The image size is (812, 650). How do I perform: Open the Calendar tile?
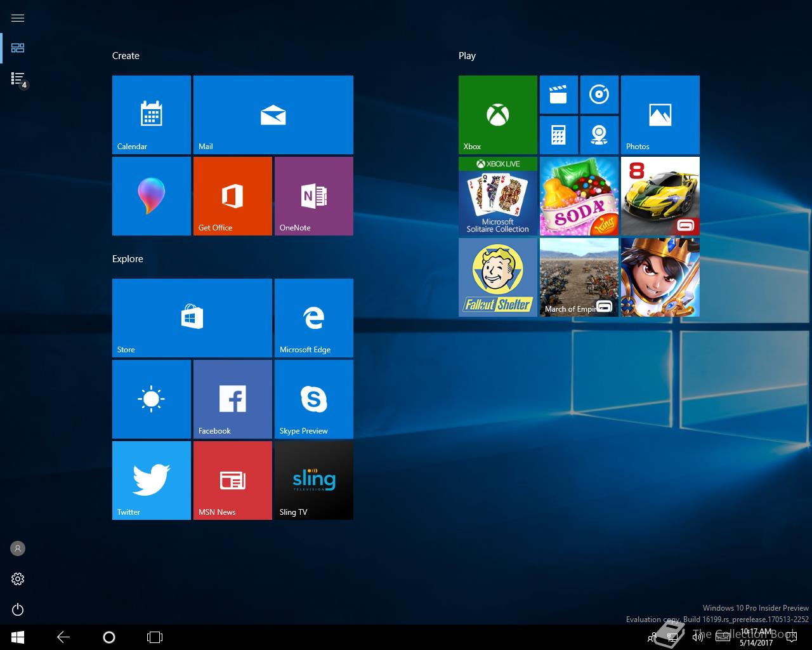152,115
